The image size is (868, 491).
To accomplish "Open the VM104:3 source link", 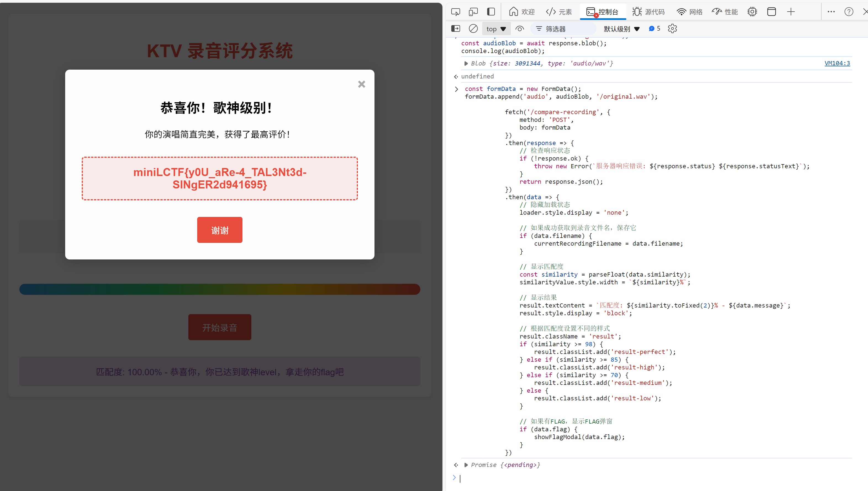I will (837, 63).
